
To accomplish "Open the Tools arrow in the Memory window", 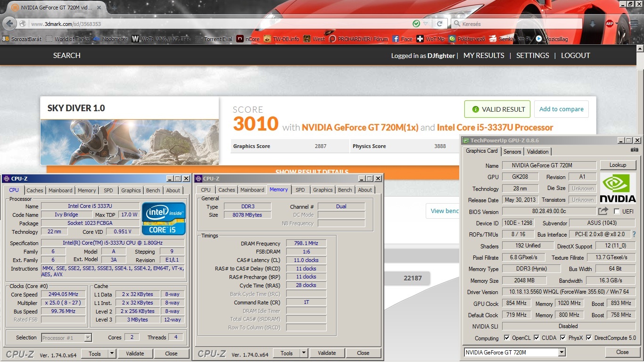I will point(304,353).
